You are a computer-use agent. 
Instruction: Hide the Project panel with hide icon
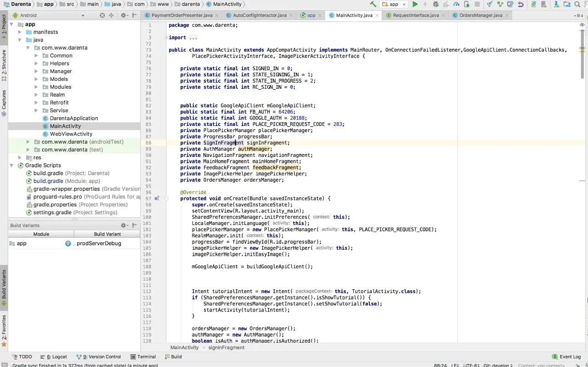point(135,15)
